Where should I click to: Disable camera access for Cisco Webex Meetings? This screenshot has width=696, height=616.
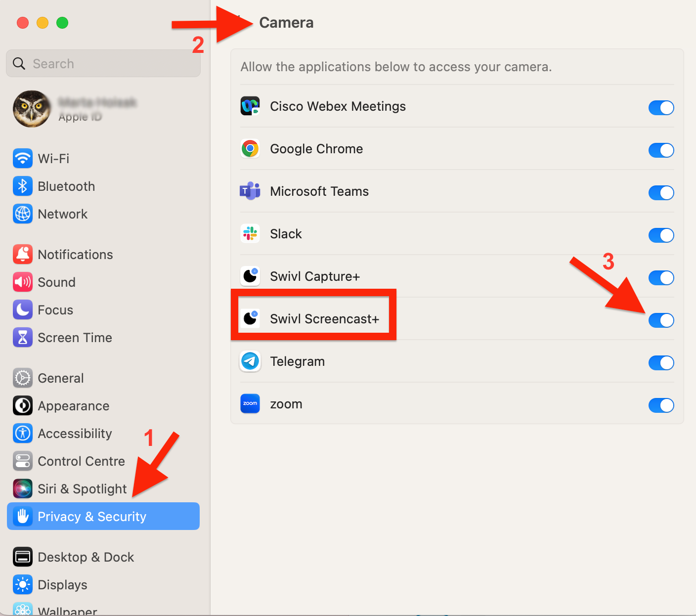tap(661, 108)
